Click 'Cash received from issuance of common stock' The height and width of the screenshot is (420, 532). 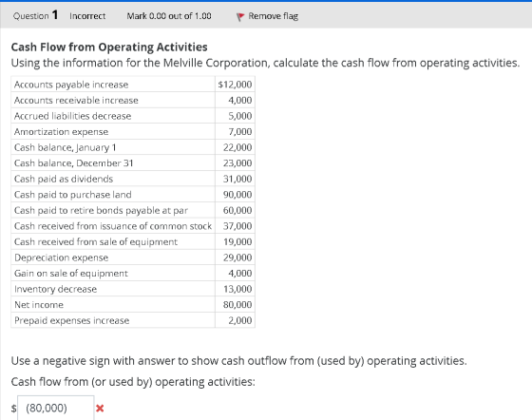click(113, 226)
